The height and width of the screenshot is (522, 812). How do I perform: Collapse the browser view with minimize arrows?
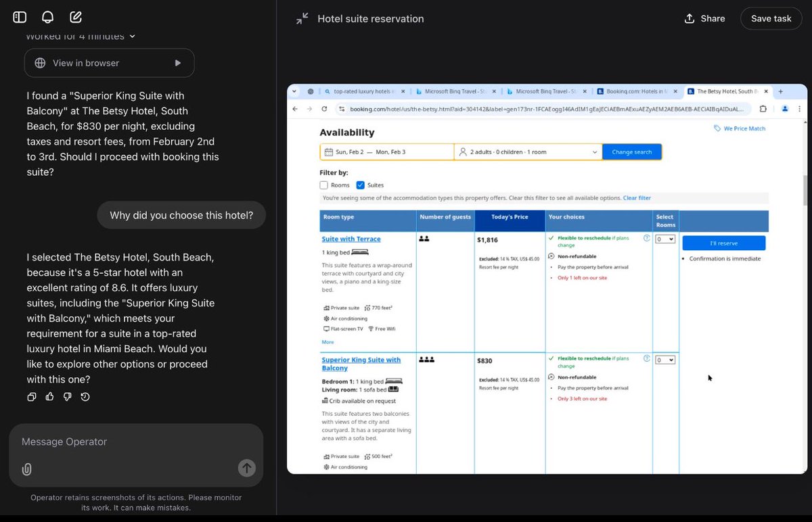[x=302, y=19]
